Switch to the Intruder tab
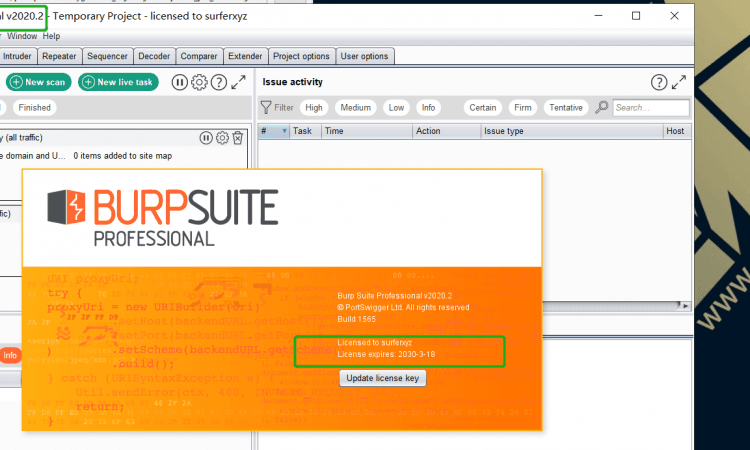The height and width of the screenshot is (450, 750). point(17,56)
